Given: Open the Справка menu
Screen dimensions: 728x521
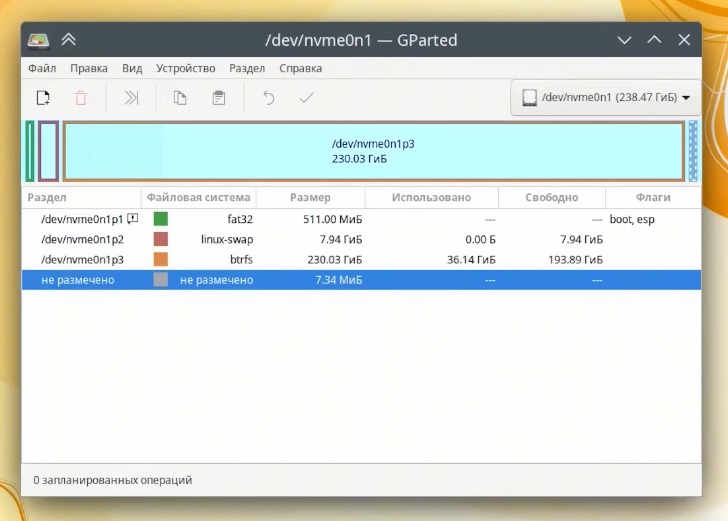Looking at the screenshot, I should pos(300,68).
